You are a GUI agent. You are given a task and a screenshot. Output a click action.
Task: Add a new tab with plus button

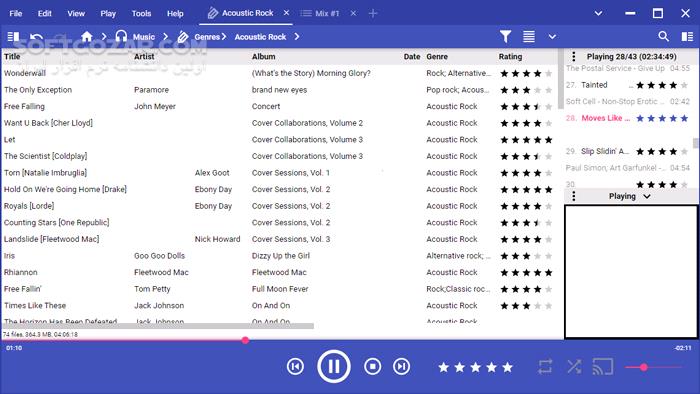[x=373, y=13]
